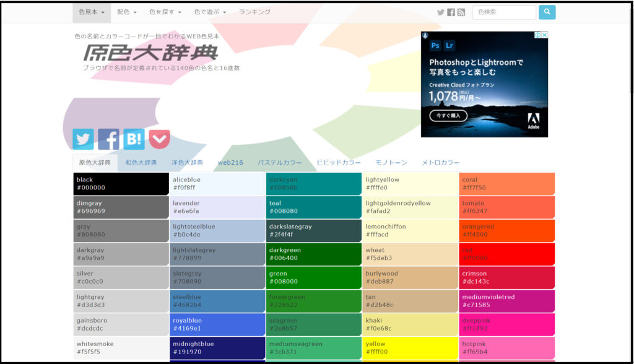Pick the darkgreen #006400 swatch

pyautogui.click(x=314, y=254)
